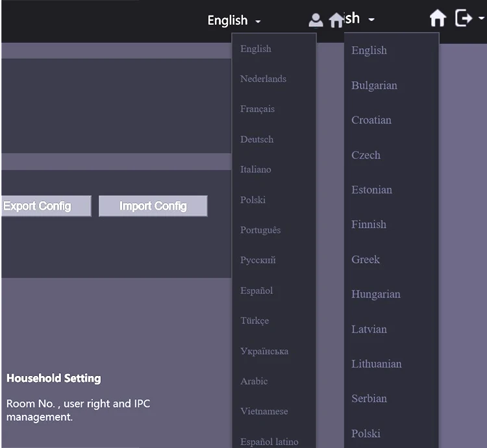
Task: Pick Türkçe in the language dropdown
Action: pos(255,321)
